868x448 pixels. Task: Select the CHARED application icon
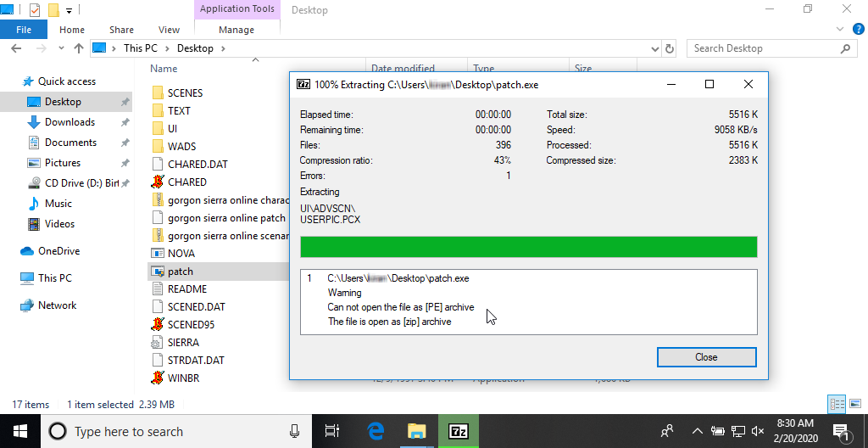(x=158, y=182)
